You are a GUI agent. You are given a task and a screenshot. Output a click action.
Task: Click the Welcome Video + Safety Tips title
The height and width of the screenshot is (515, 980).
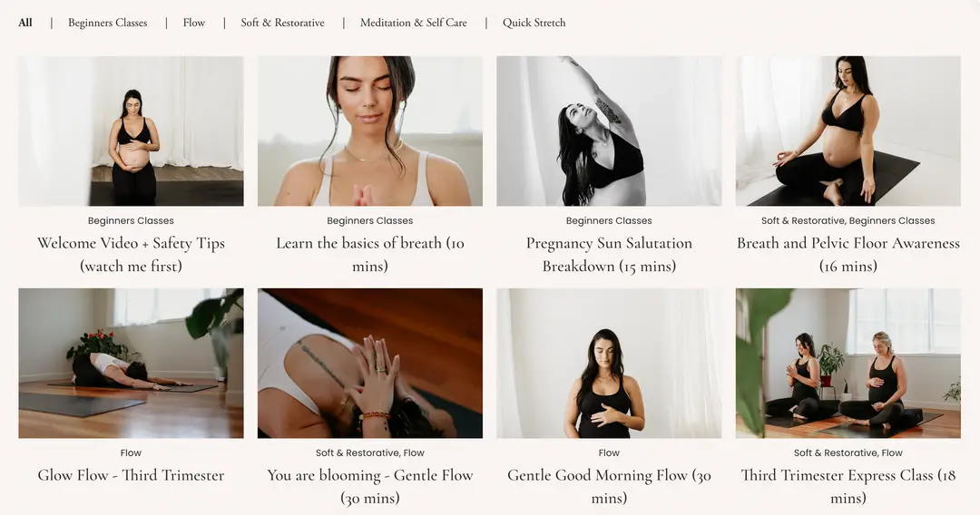coord(131,255)
